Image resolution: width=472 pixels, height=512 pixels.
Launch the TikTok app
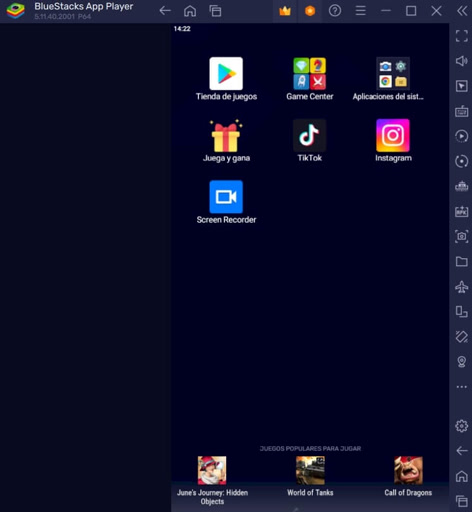click(310, 136)
